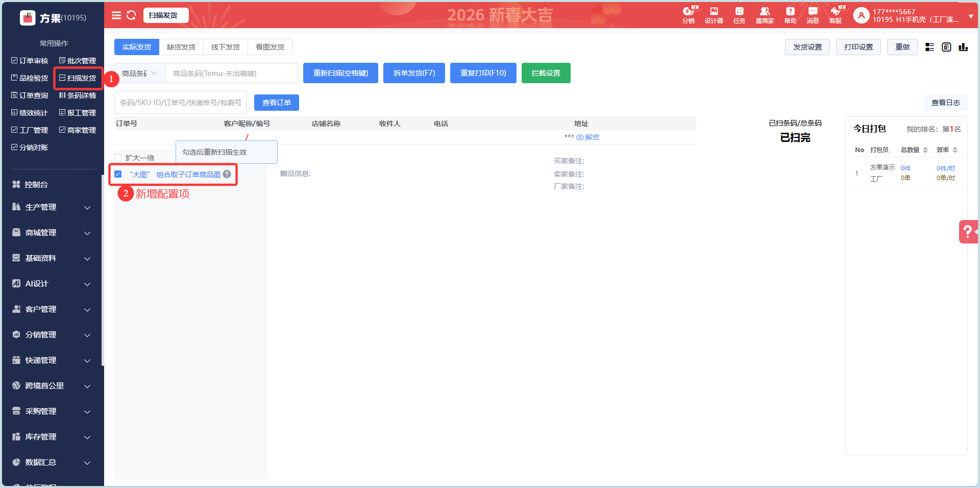Open 条码详情 shortcut
Image resolution: width=980 pixels, height=488 pixels.
(x=78, y=95)
